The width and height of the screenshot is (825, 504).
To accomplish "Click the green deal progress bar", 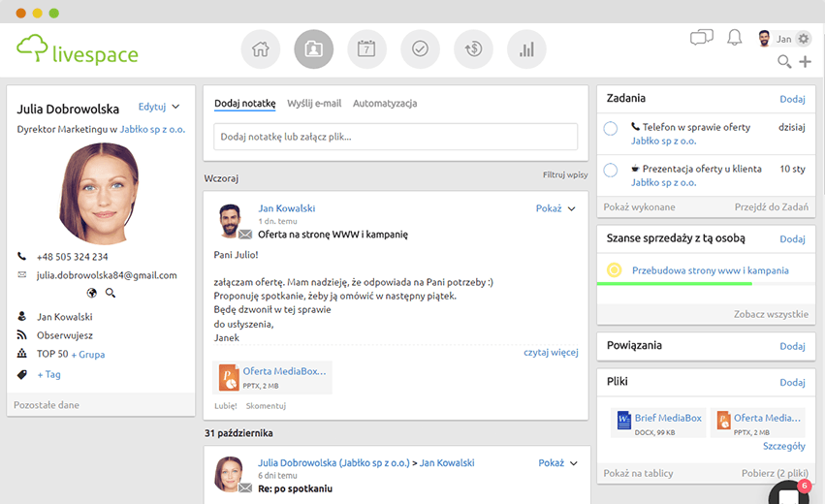I will click(675, 284).
